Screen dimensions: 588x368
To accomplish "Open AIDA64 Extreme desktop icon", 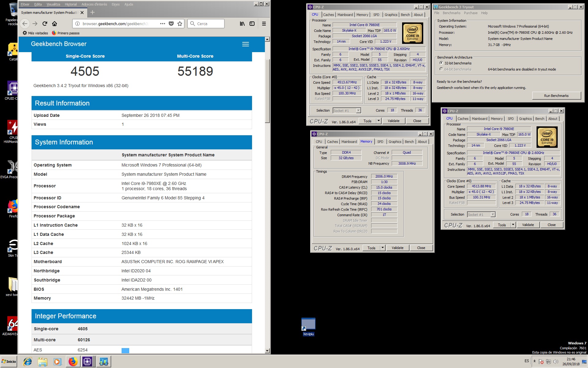I will [x=12, y=326].
